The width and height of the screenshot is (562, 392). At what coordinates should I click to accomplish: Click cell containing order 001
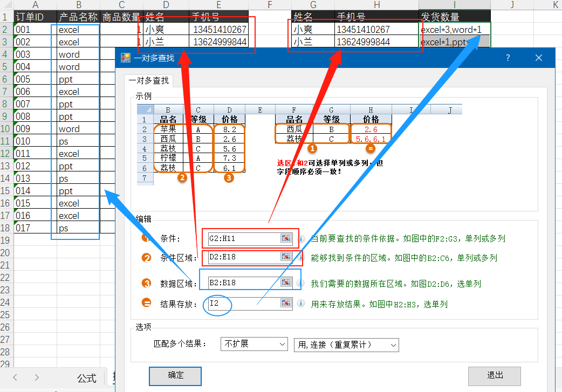pyautogui.click(x=35, y=29)
